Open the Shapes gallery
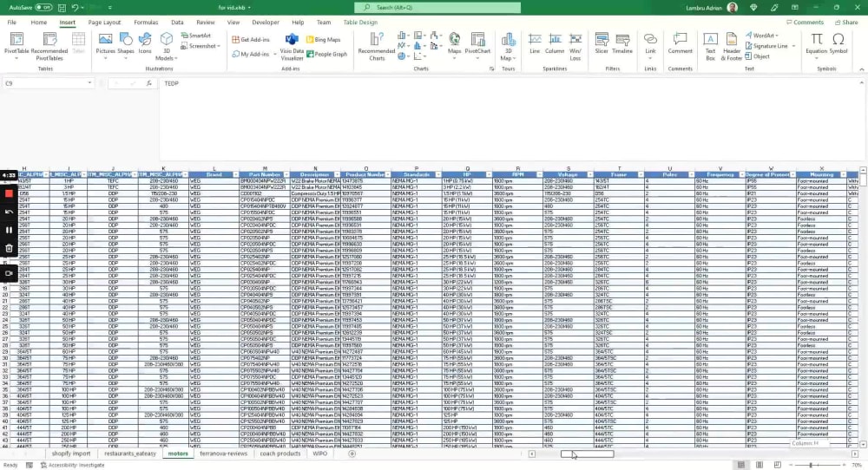Image resolution: width=868 pixels, height=470 pixels. pos(126,44)
